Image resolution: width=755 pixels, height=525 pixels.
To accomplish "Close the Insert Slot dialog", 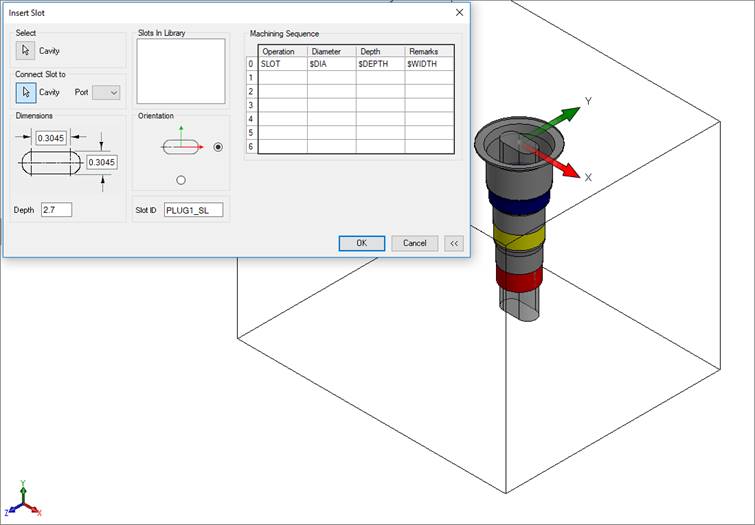I will [x=459, y=13].
